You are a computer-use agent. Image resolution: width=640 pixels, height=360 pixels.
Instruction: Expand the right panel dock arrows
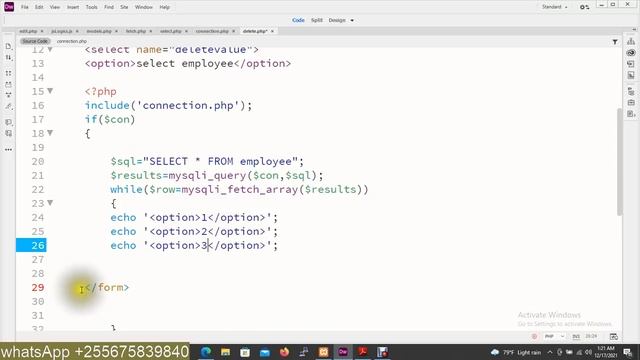click(x=634, y=29)
